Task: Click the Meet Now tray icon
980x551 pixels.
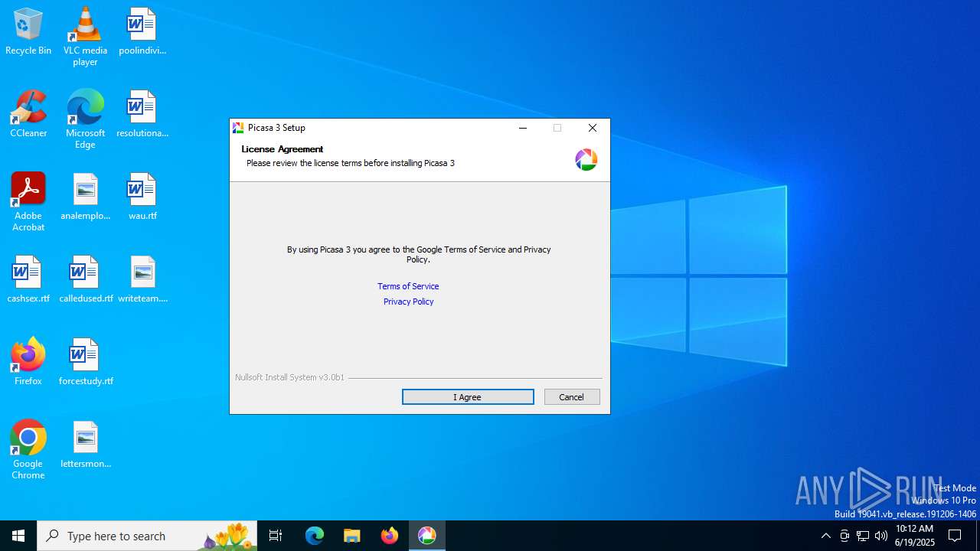Action: pos(844,536)
